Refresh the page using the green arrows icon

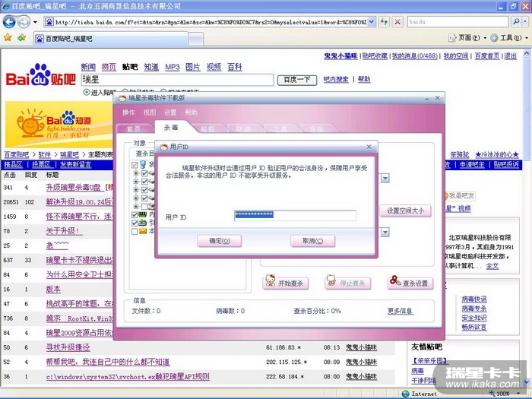point(384,22)
